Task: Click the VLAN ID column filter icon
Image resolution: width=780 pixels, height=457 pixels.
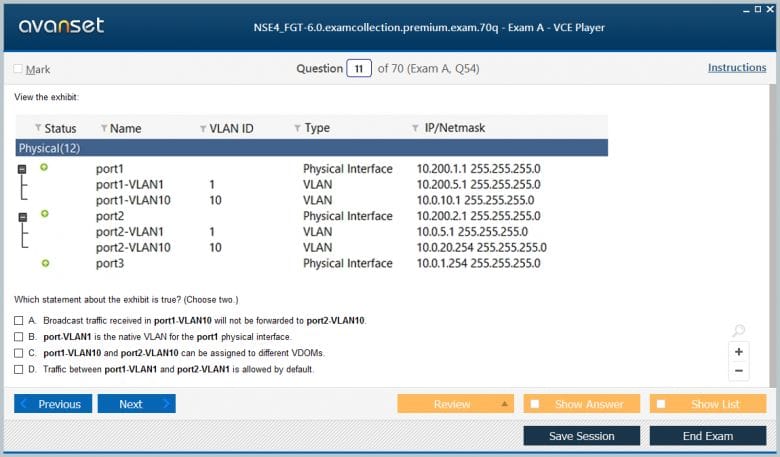Action: coord(202,129)
